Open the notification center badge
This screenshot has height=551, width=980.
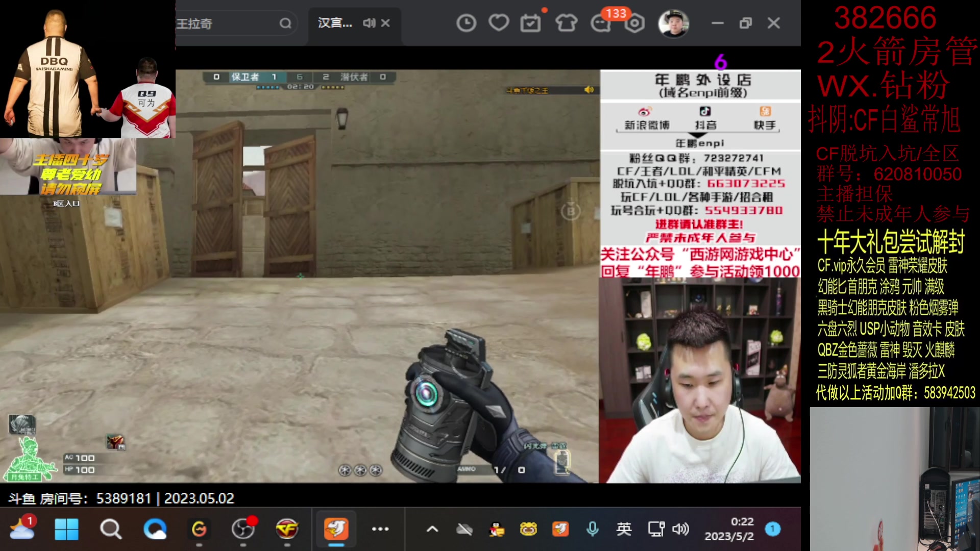click(773, 529)
